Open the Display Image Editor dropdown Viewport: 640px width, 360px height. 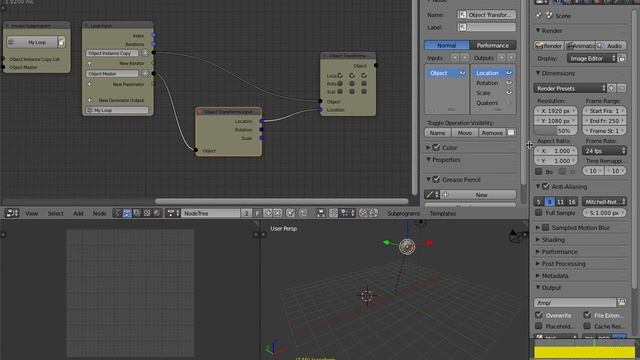click(x=591, y=59)
